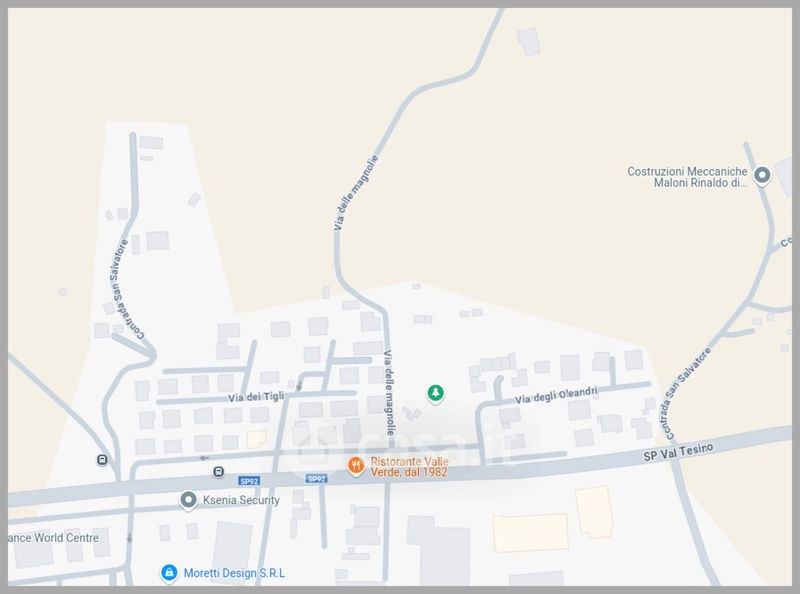The height and width of the screenshot is (594, 800).
Task: Click the Moretti Design S.R.L text label
Action: (x=234, y=573)
